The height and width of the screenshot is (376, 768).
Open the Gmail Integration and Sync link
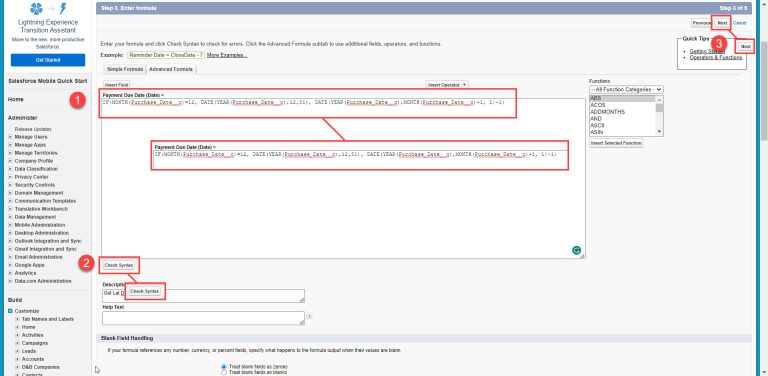point(46,249)
